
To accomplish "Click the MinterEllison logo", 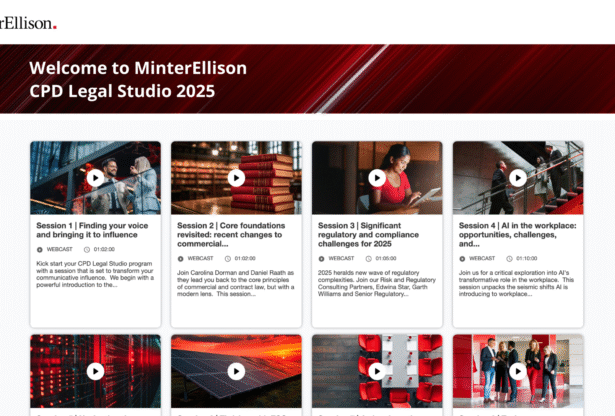I will tap(28, 22).
